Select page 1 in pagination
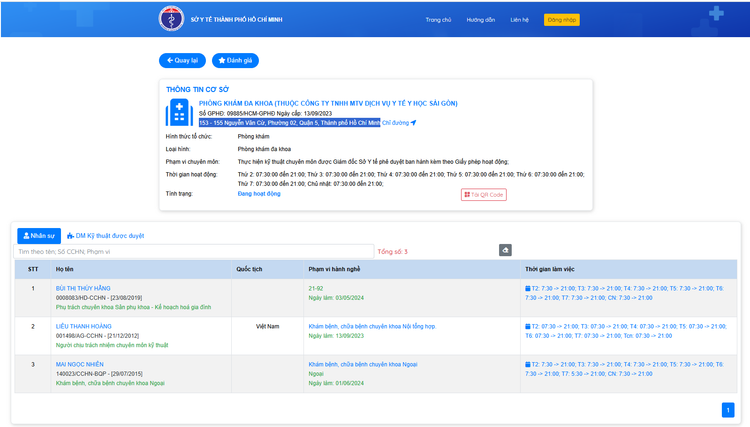Image resolution: width=750 pixels, height=427 pixels. tap(727, 409)
